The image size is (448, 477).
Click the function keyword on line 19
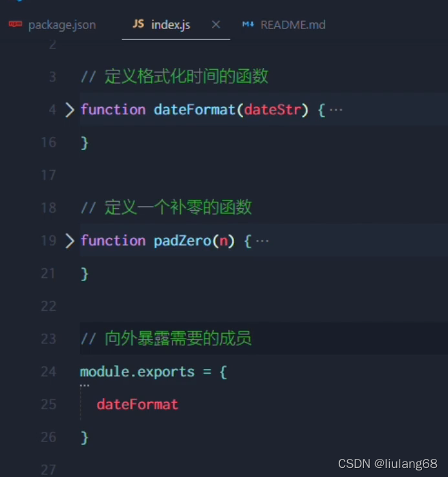[113, 241]
